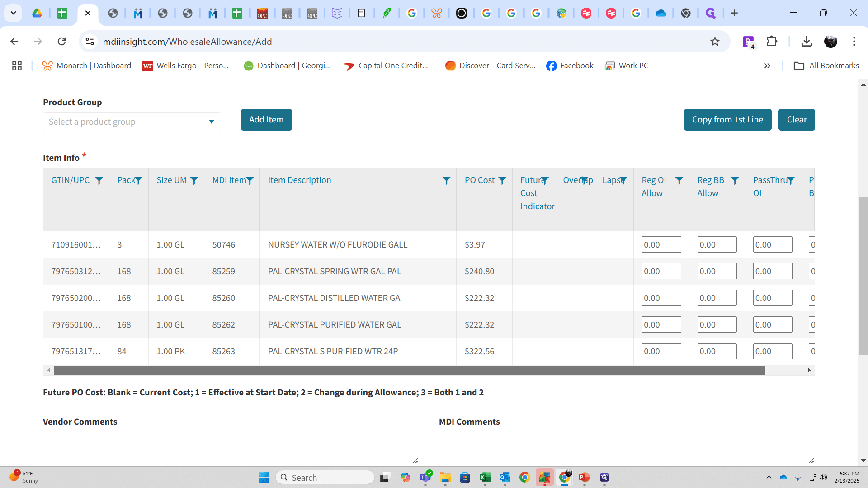
Task: Open Pack column filter icon
Action: 139,181
